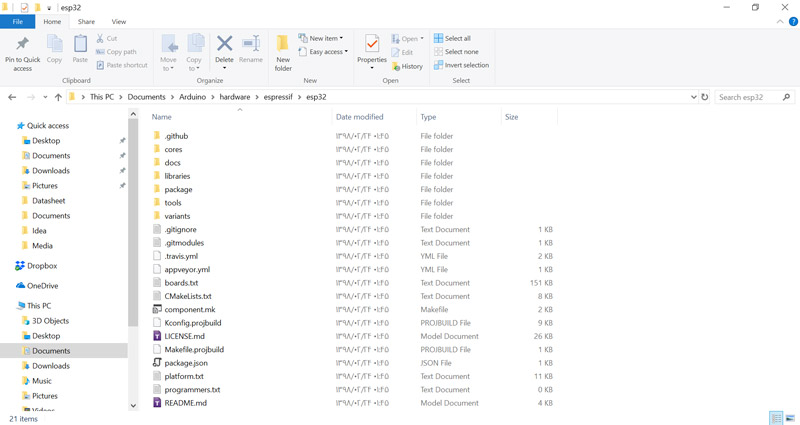Switch to the Share ribbon tab

click(x=86, y=21)
